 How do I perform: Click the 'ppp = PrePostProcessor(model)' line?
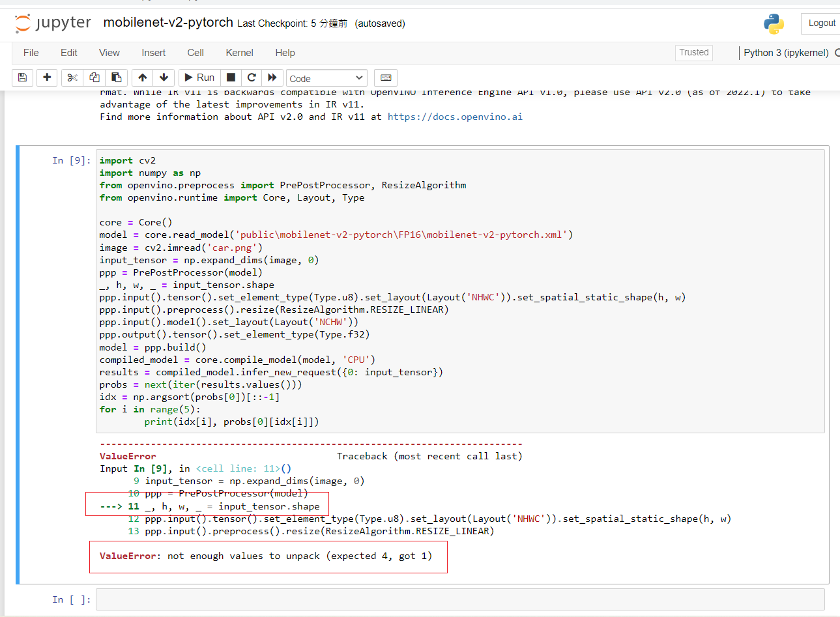point(181,272)
